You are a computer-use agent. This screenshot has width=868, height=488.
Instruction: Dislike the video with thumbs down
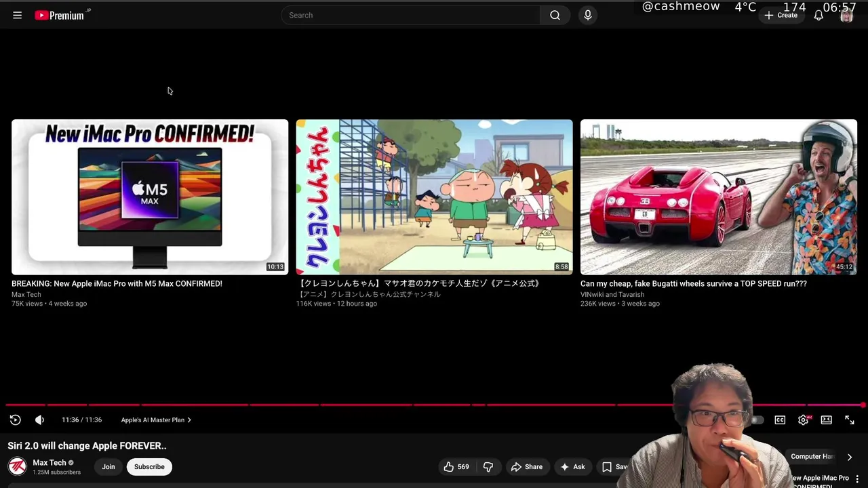coord(488,466)
